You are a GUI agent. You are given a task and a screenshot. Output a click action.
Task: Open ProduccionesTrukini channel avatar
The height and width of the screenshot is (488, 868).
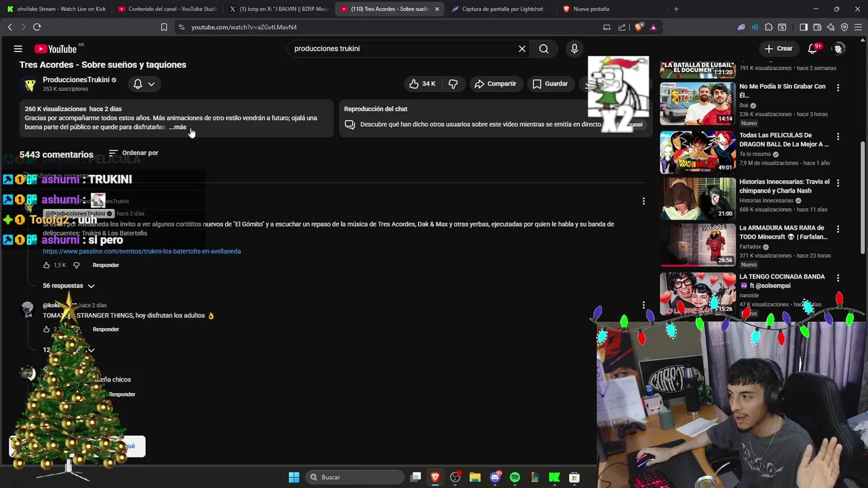tap(30, 84)
